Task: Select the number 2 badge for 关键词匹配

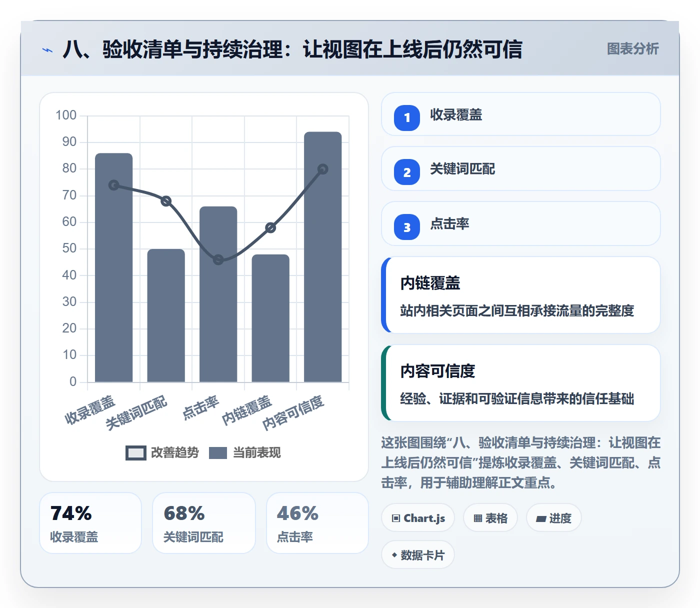Action: (x=407, y=172)
